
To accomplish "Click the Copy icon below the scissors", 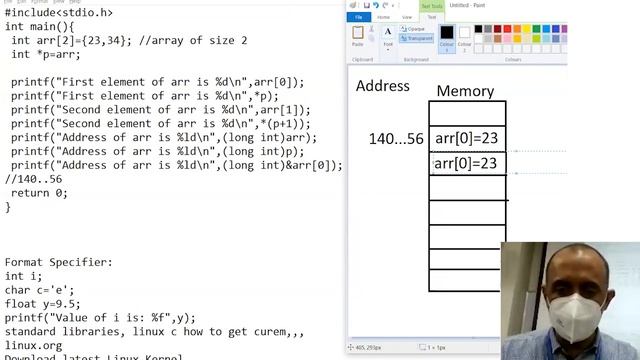I will (x=371, y=38).
